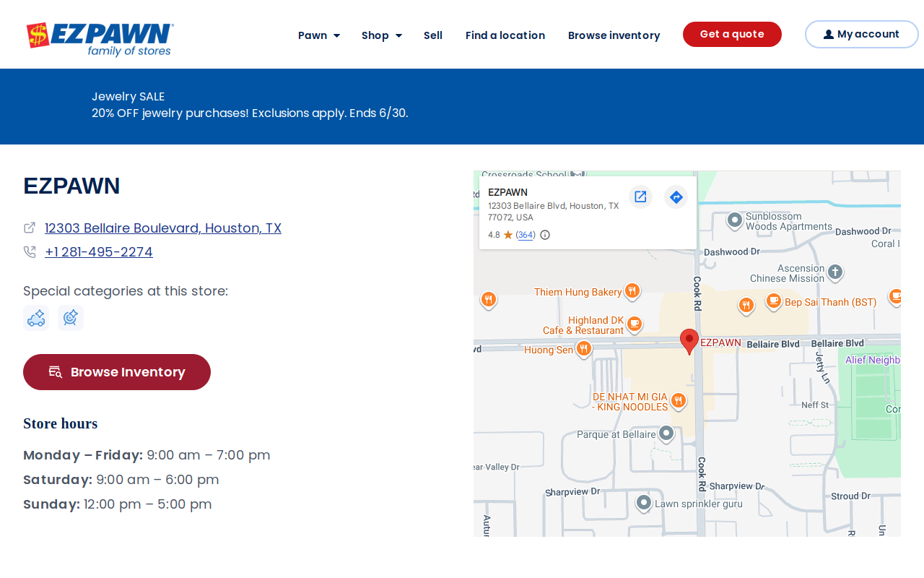This screenshot has height=578, width=924.
Task: Go to Find a location
Action: pyautogui.click(x=505, y=35)
